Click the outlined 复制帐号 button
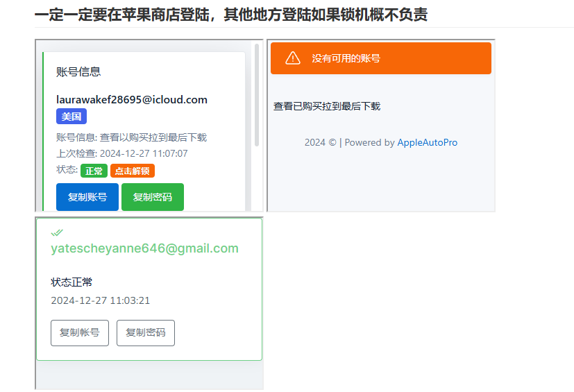 (80, 333)
